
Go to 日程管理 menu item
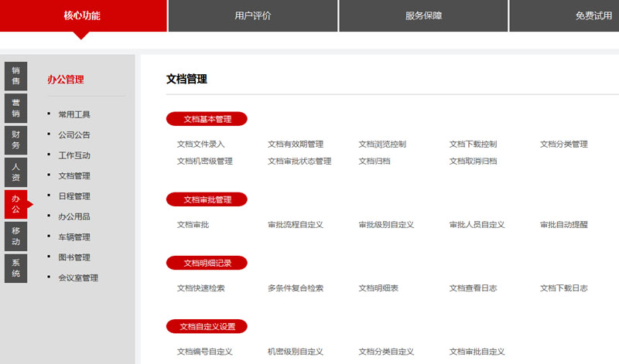click(x=74, y=196)
